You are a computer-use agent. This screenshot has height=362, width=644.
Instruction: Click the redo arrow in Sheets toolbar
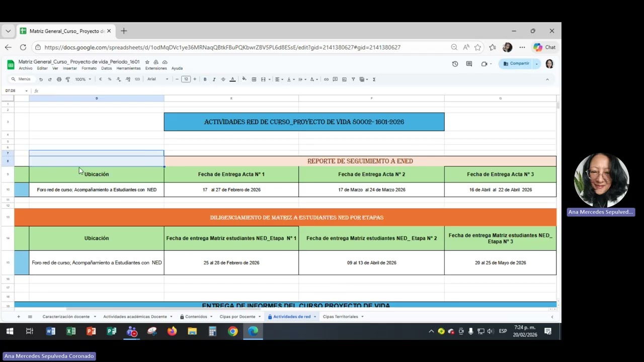tap(50, 79)
